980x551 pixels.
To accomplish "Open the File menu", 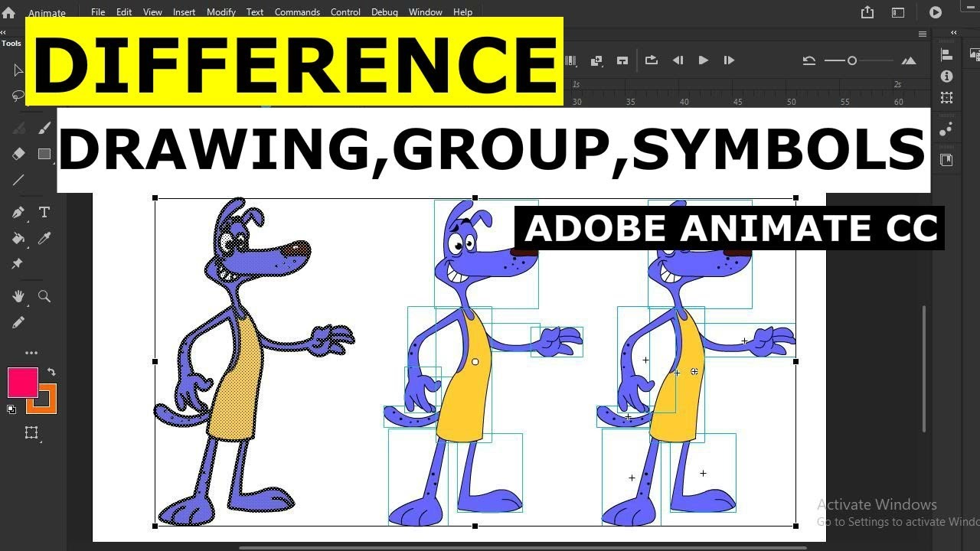I will (98, 12).
